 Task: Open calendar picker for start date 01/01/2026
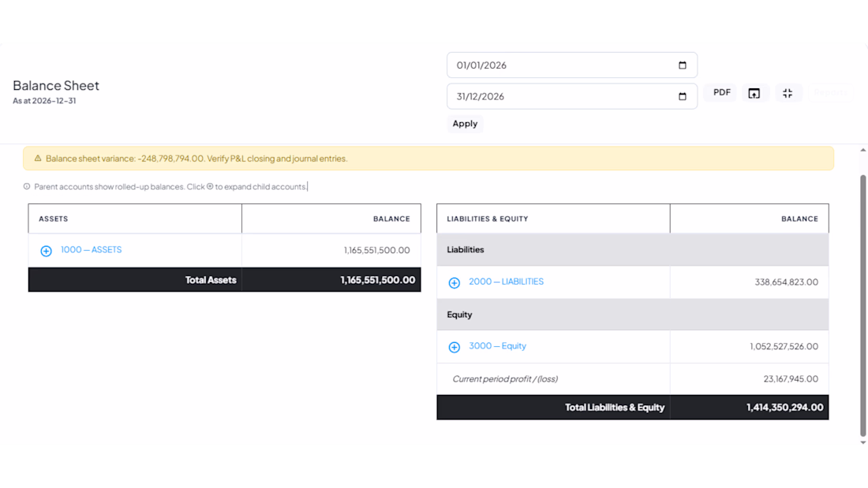coord(682,65)
